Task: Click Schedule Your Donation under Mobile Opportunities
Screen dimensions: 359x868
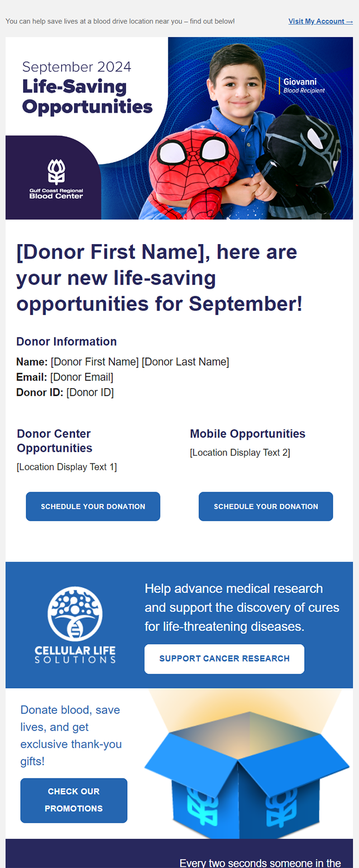Action: [x=266, y=507]
